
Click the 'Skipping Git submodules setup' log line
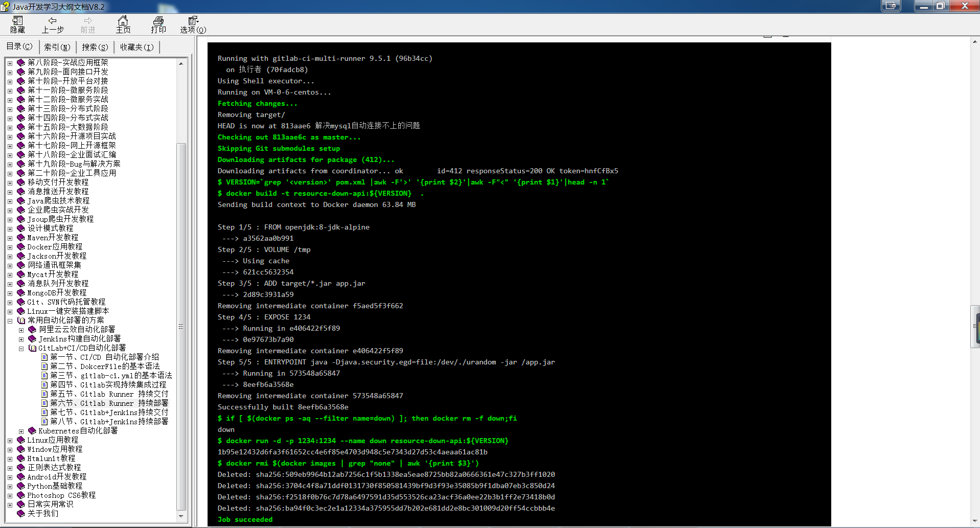tap(279, 149)
